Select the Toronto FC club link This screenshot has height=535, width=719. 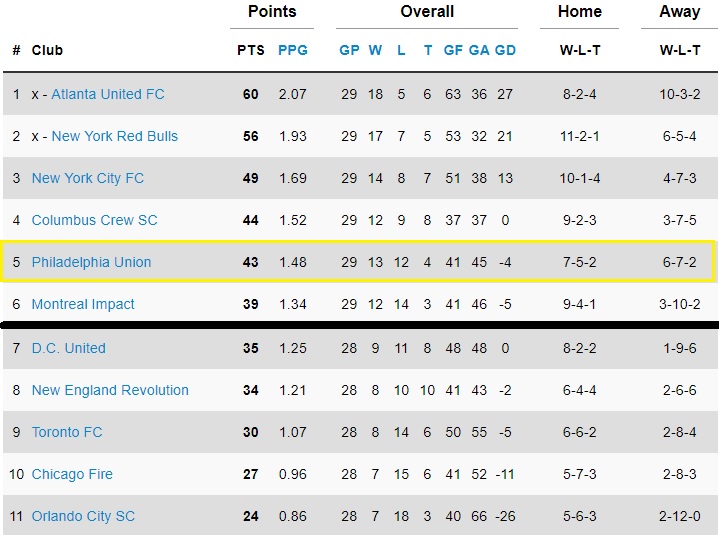(x=67, y=432)
